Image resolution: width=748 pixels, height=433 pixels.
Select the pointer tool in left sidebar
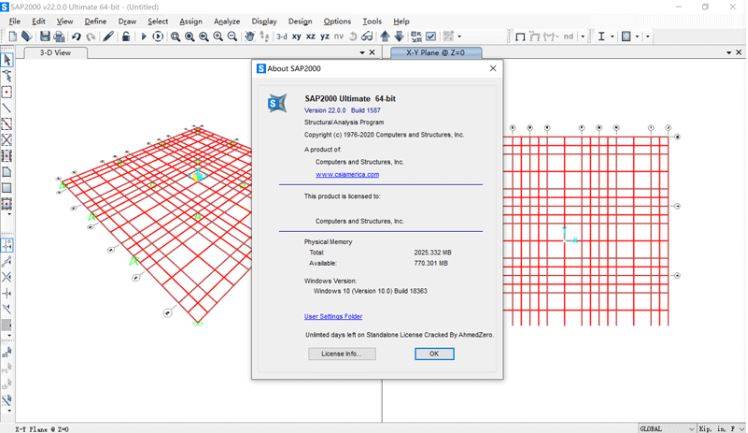pos(7,60)
